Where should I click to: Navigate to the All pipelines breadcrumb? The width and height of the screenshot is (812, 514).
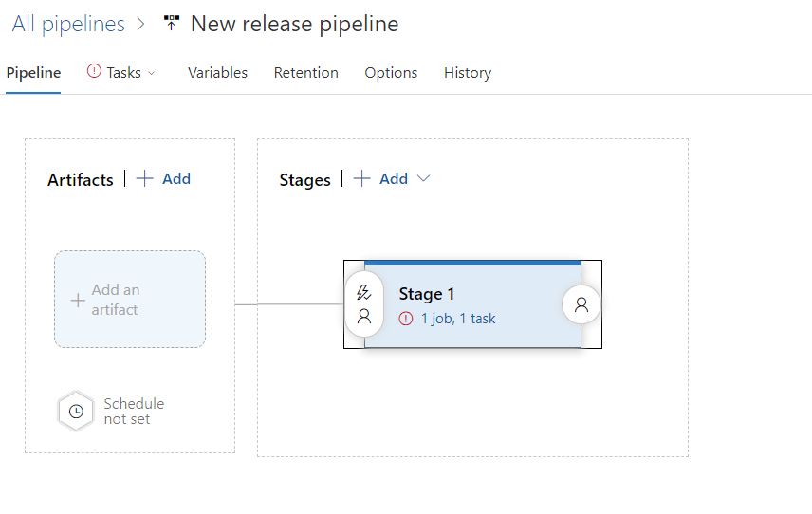pos(68,24)
